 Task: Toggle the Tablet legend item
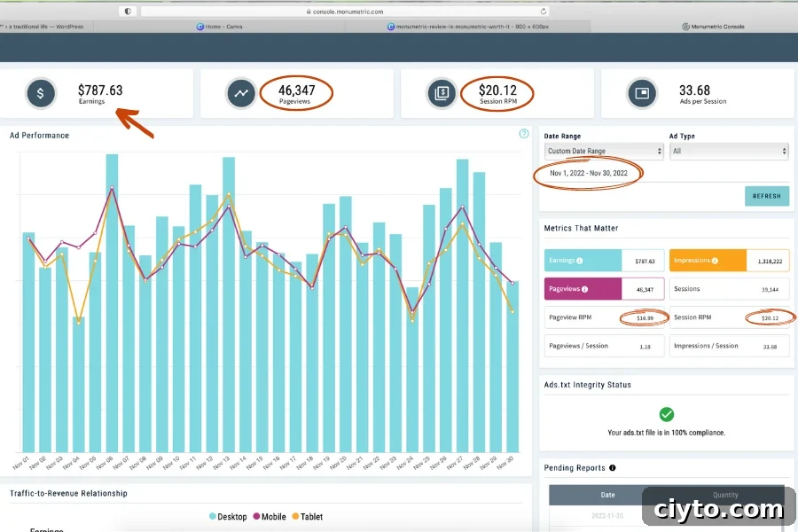pos(308,517)
